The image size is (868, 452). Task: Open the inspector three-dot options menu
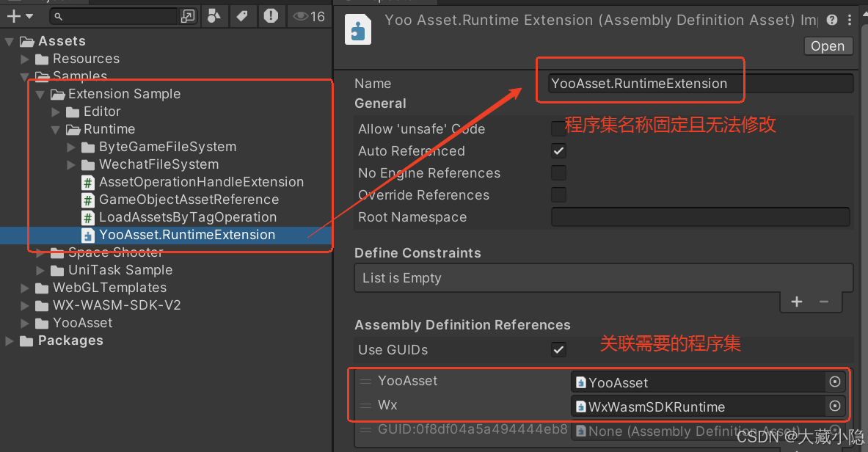point(850,21)
